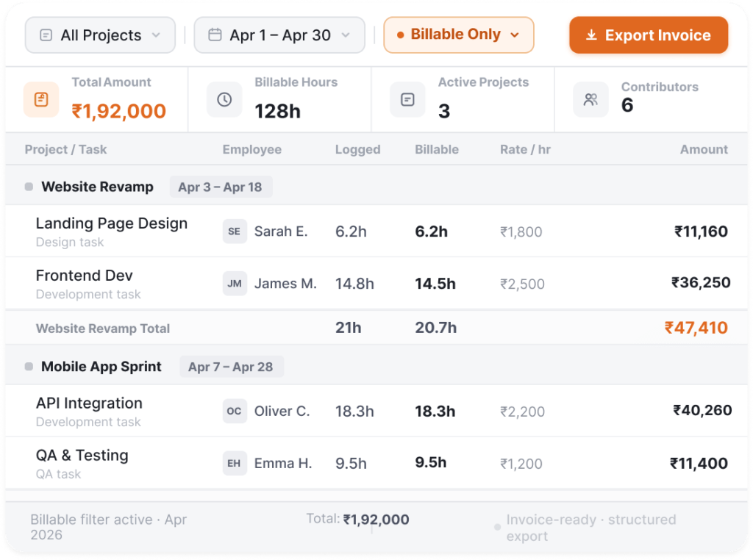753x560 pixels.
Task: Click the Contributors people icon
Action: tap(590, 99)
